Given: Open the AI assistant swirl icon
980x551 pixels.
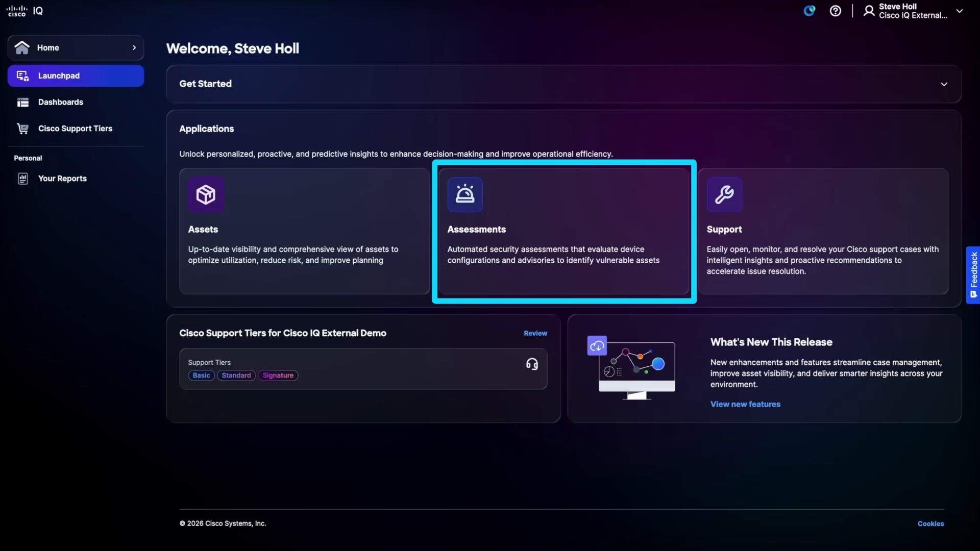Looking at the screenshot, I should pos(810,11).
